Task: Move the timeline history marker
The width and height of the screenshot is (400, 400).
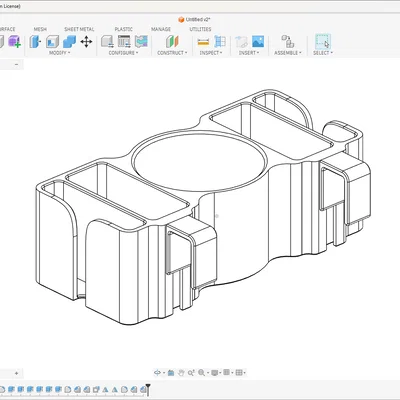Action: pyautogui.click(x=148, y=389)
